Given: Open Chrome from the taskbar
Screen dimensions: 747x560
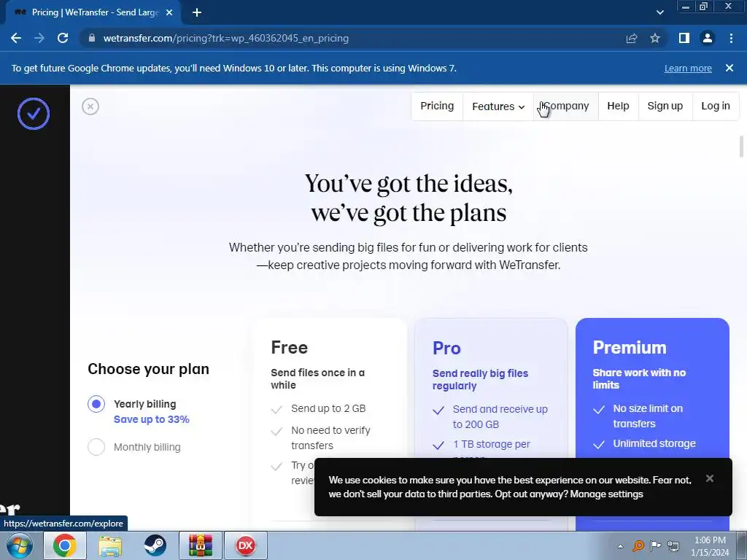Looking at the screenshot, I should point(65,545).
